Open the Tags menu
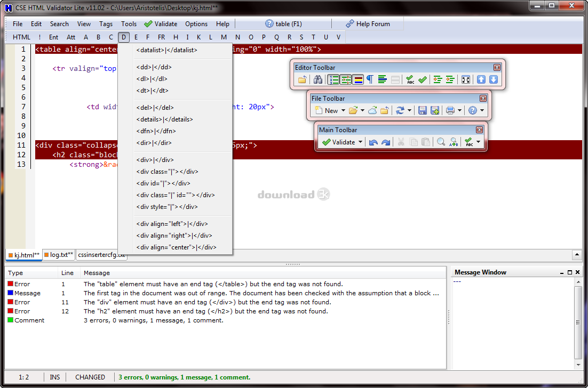Viewport: 588px width, 388px height. (x=106, y=23)
